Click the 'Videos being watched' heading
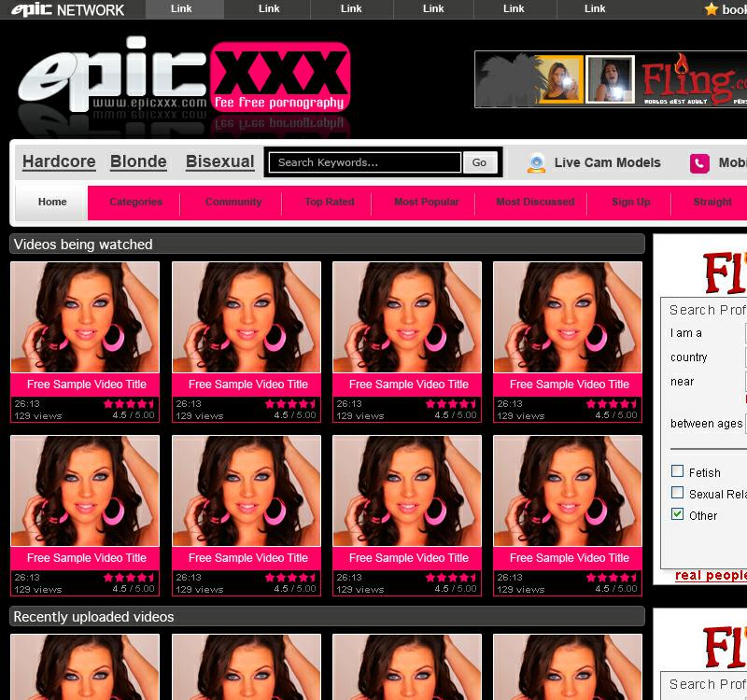Screen dimensions: 747x700 click(x=83, y=245)
